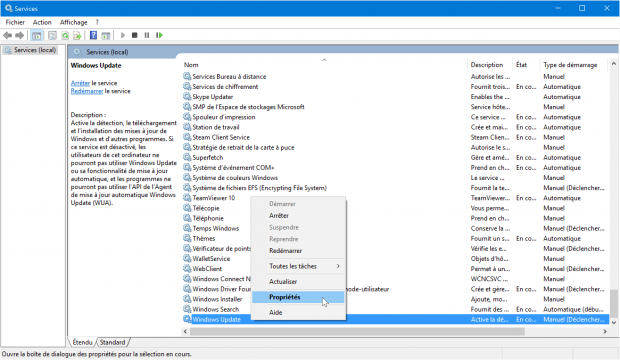The width and height of the screenshot is (620, 360).
Task: Click the gear icon of Téléphonie
Action: 187,218
